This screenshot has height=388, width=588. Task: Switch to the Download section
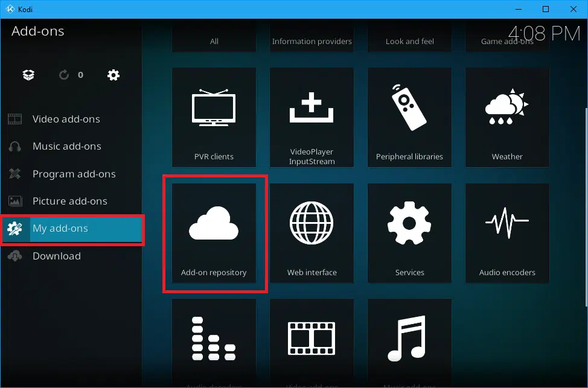57,256
